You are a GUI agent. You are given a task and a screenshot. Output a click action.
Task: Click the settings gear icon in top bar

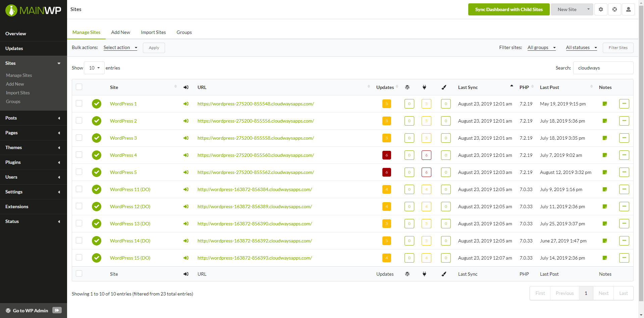pos(601,9)
